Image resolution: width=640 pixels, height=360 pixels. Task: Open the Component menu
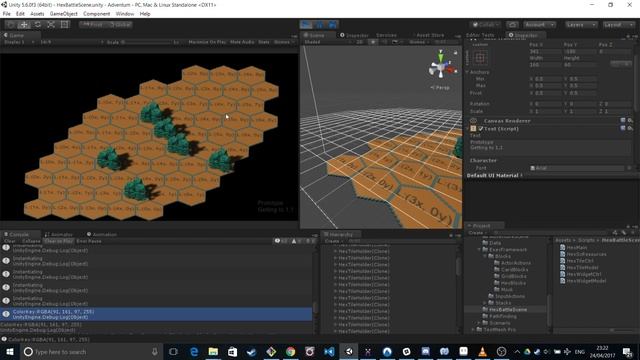point(97,14)
